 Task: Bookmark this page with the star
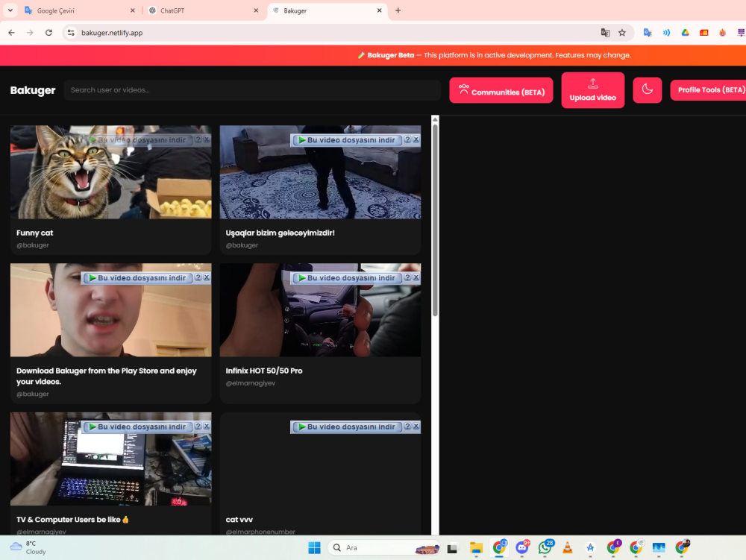pos(622,33)
